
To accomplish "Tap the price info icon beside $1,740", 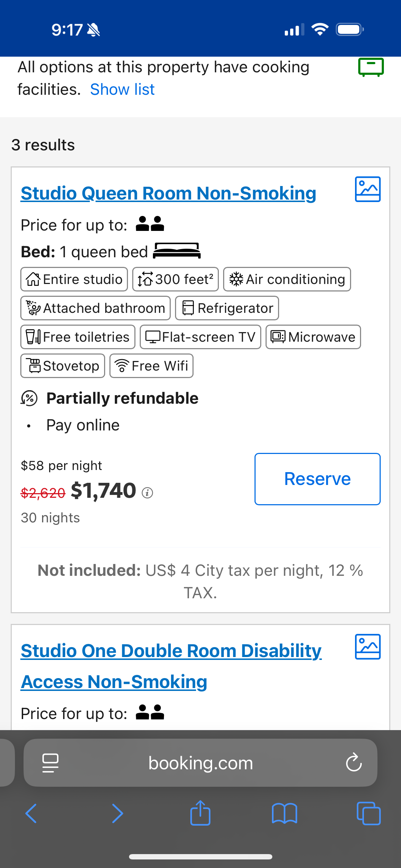I will point(147,493).
